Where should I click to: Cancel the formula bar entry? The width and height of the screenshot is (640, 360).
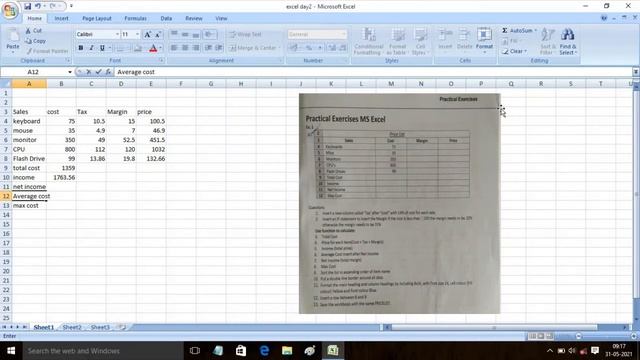click(88, 72)
